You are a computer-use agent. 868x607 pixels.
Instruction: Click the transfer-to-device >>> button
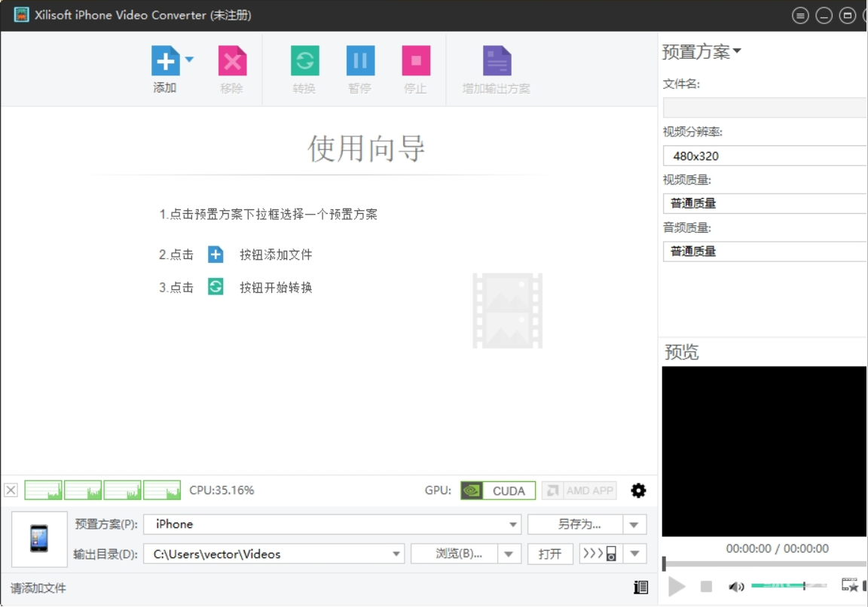pos(601,554)
